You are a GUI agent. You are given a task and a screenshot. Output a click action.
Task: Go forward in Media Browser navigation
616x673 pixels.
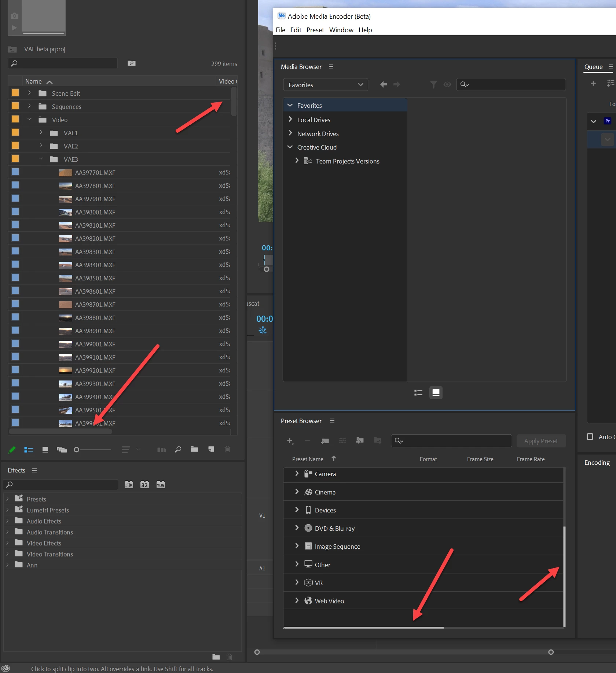396,85
